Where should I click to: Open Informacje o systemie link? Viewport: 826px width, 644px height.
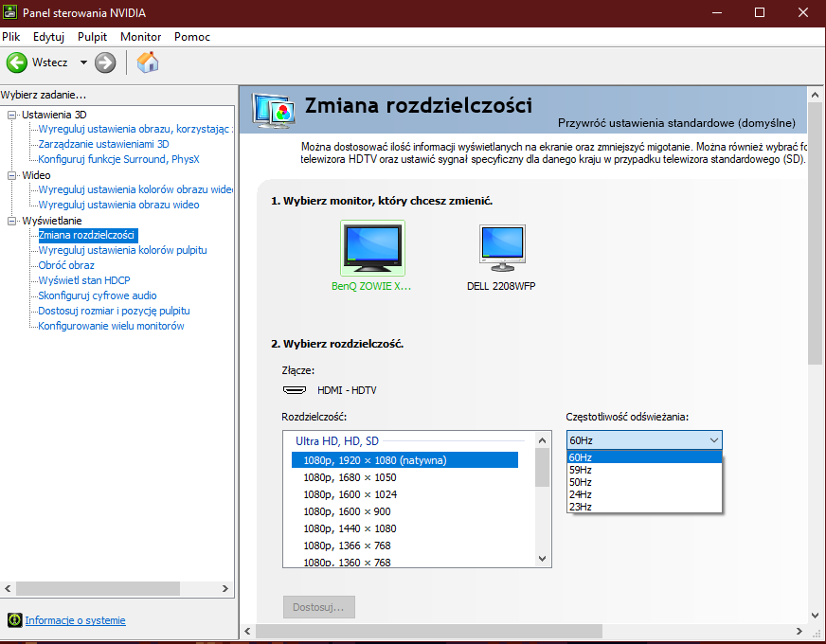[76, 620]
